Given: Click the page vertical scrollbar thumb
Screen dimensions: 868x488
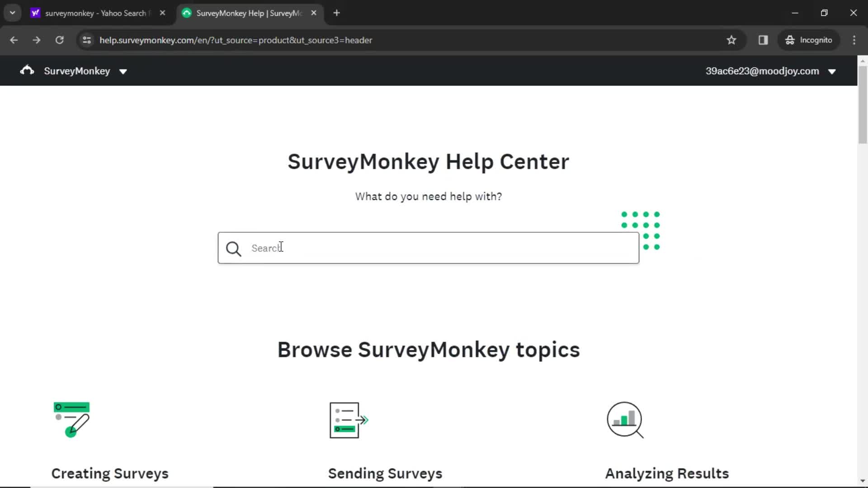Looking at the screenshot, I should coord(863,105).
